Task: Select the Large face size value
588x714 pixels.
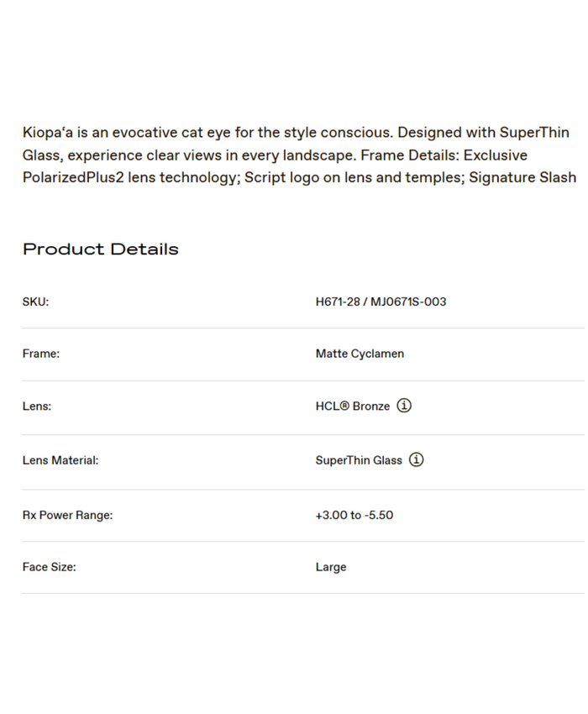Action: (331, 567)
